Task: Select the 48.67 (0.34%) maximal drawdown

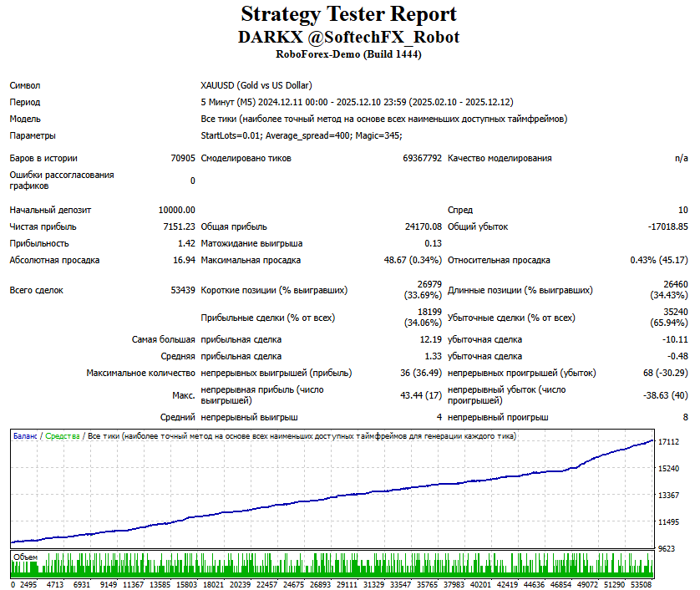Action: pos(413,260)
